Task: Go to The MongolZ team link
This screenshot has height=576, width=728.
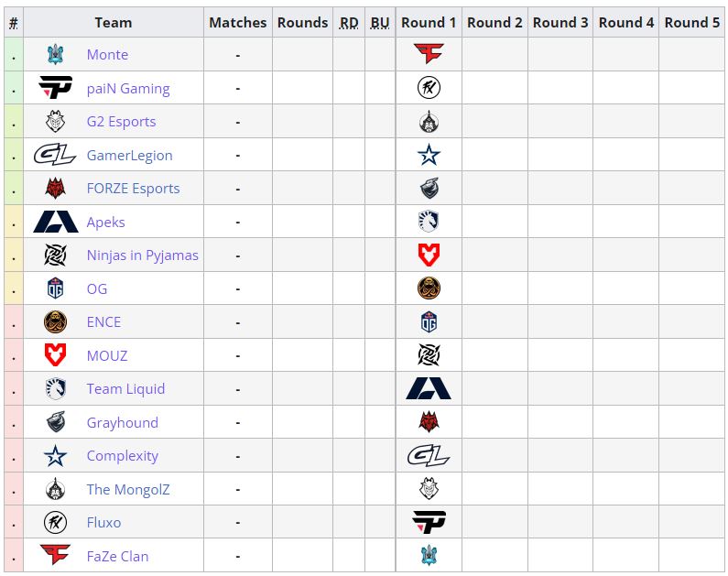Action: coord(127,490)
